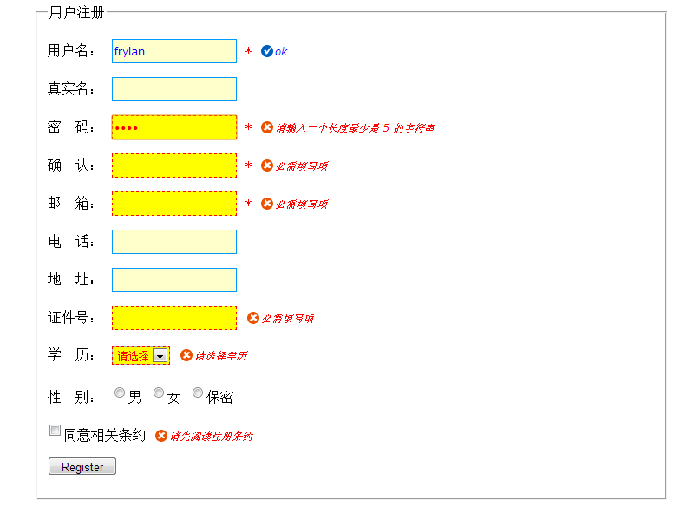Click the required-field error text beside ID number
Viewport: 700px width, 512px height.
[x=288, y=319]
